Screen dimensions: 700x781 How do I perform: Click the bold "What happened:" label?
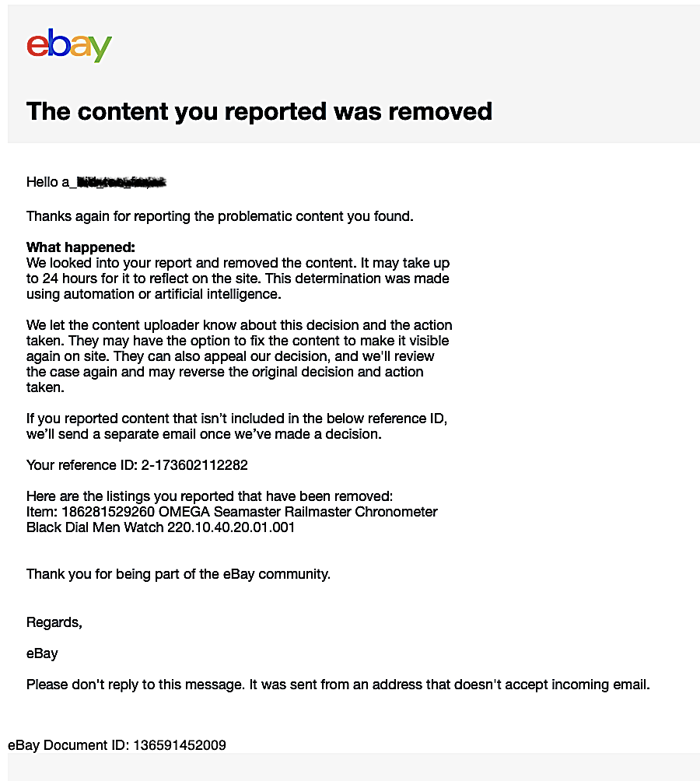81,247
